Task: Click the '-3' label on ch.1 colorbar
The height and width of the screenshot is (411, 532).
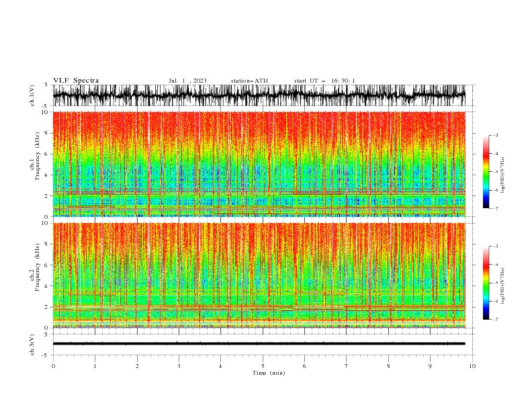Action: (495, 135)
